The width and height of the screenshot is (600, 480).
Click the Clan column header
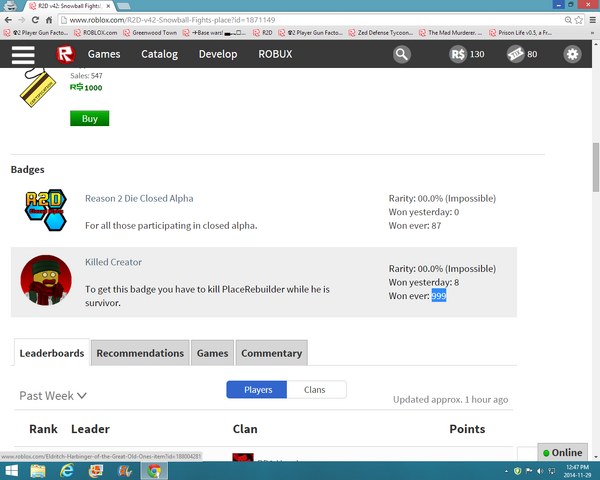tap(245, 429)
